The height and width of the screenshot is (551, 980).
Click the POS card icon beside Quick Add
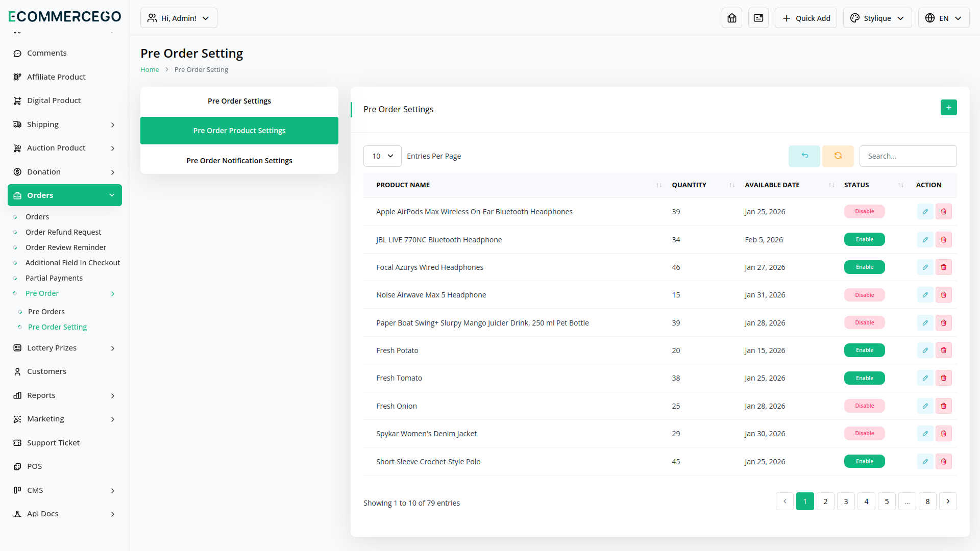(758, 18)
